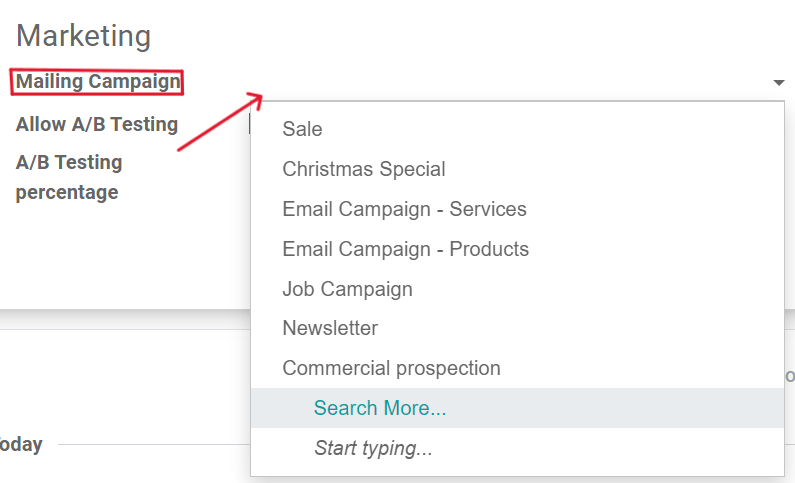Click the cut-off text at right edge
Viewport: 795px width, 483px height.
click(x=789, y=375)
